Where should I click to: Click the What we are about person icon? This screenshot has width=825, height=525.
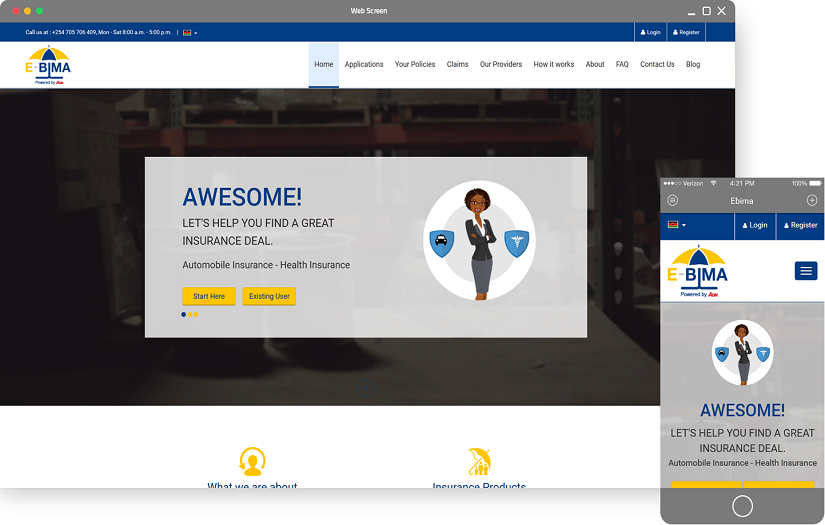click(x=252, y=461)
